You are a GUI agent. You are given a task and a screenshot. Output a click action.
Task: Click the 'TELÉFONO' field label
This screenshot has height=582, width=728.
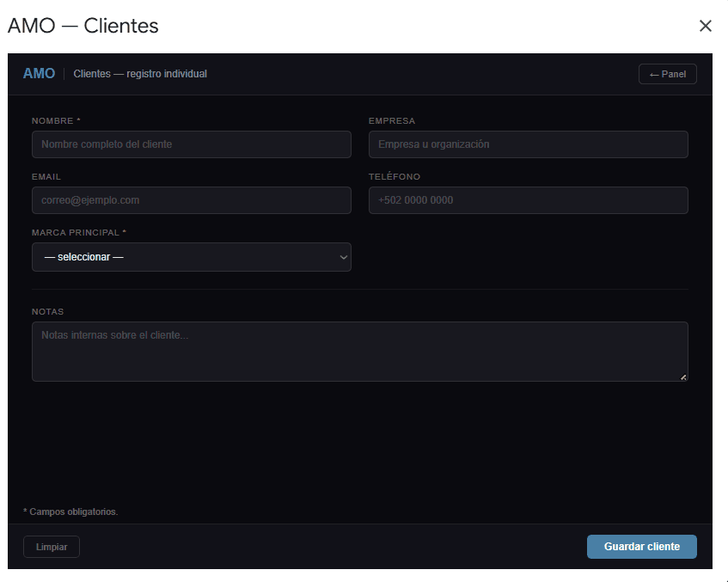point(395,176)
